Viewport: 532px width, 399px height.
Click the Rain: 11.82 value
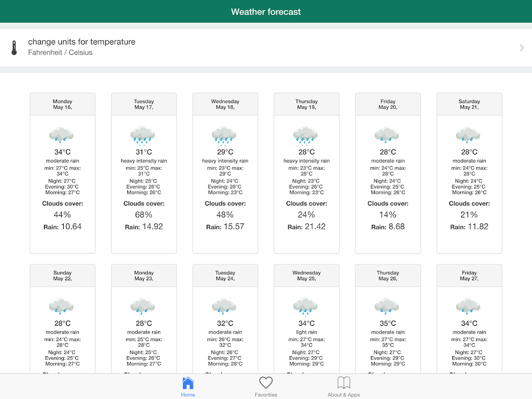(469, 226)
